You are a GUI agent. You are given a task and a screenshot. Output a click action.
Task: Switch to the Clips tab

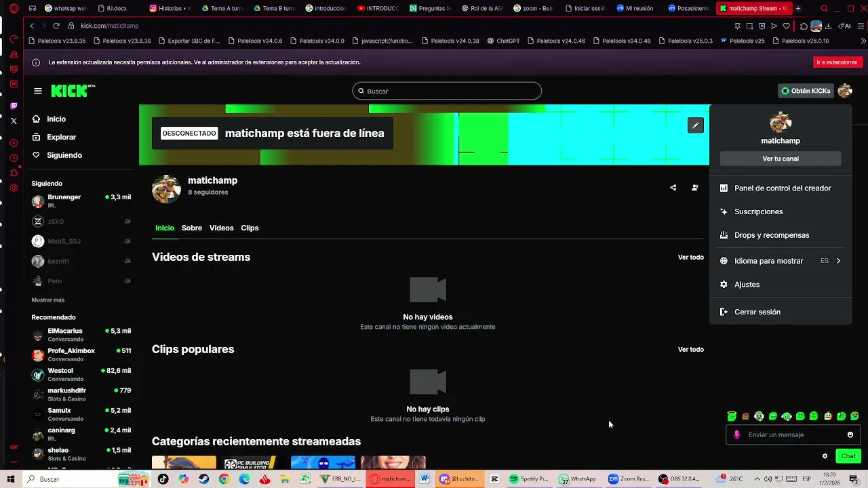pyautogui.click(x=250, y=228)
